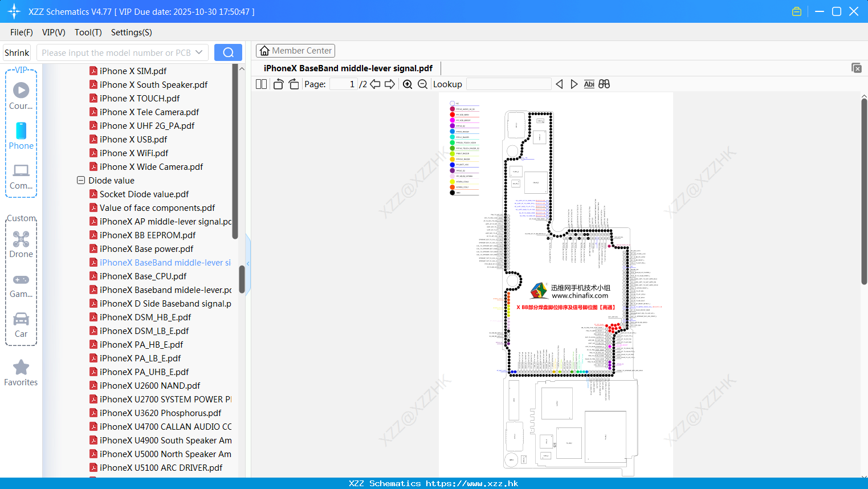Open Settings(S) menu
Screen dimensions: 868x489
click(x=132, y=32)
